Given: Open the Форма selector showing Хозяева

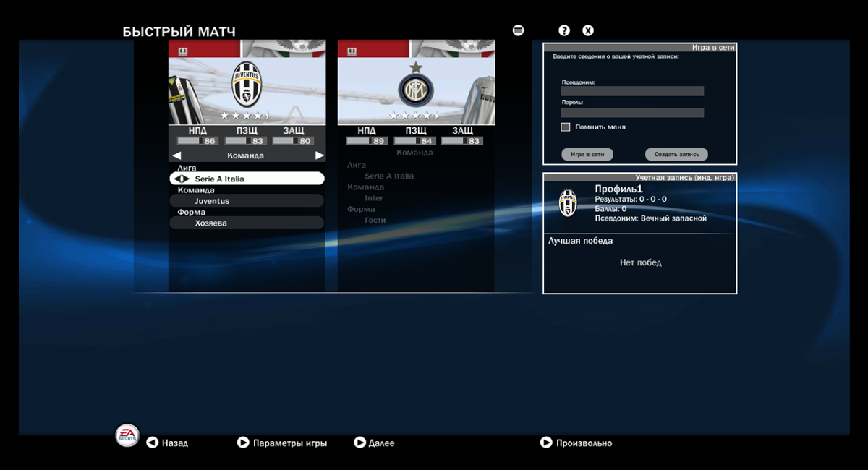Looking at the screenshot, I should pyautogui.click(x=247, y=222).
